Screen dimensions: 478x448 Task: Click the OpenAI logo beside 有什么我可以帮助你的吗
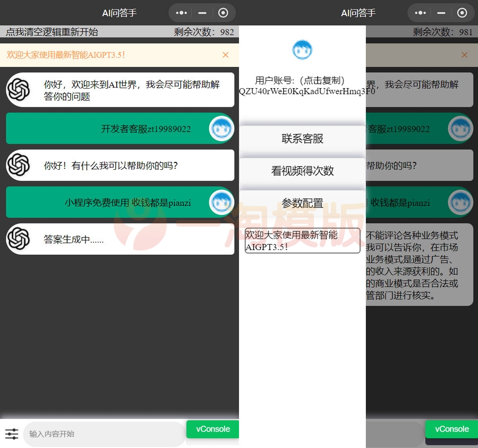19,165
